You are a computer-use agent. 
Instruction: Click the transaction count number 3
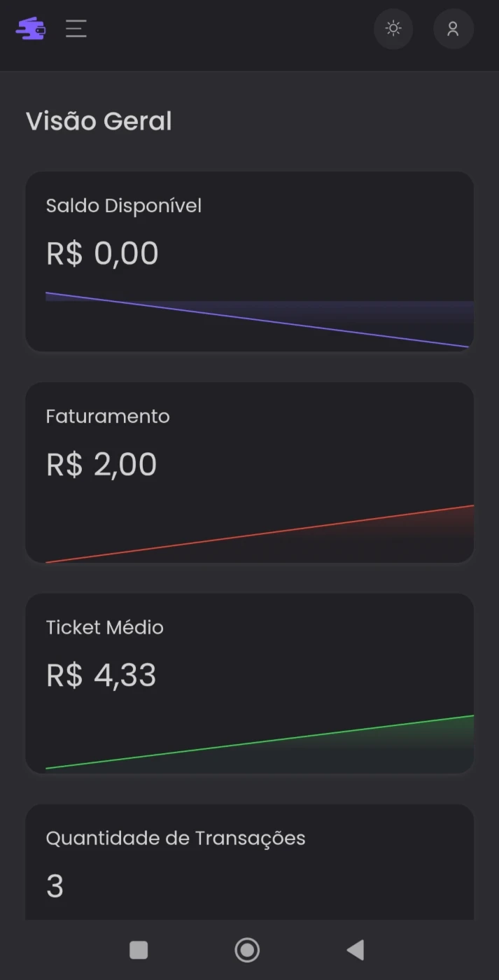(x=55, y=886)
